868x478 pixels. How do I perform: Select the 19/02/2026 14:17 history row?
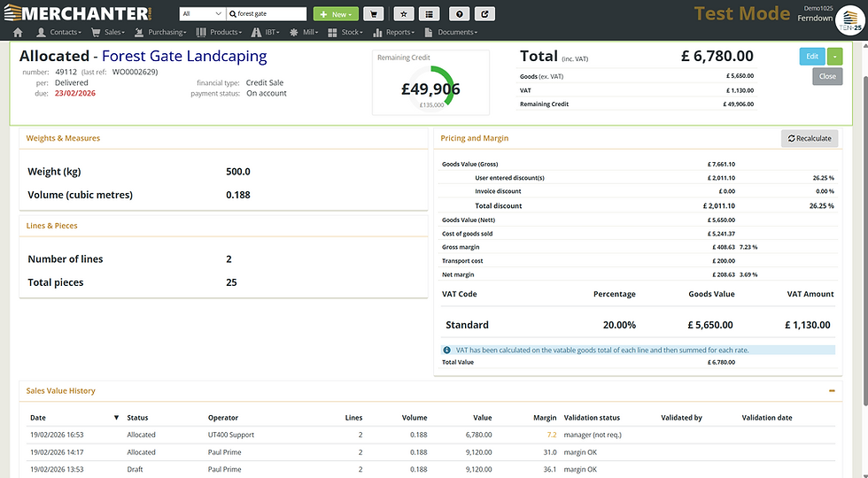click(430, 452)
